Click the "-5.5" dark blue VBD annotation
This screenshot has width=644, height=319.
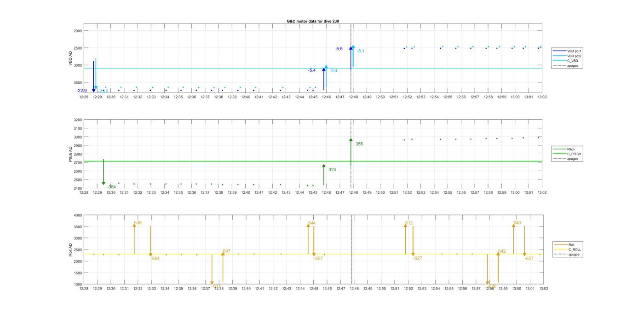tap(339, 49)
